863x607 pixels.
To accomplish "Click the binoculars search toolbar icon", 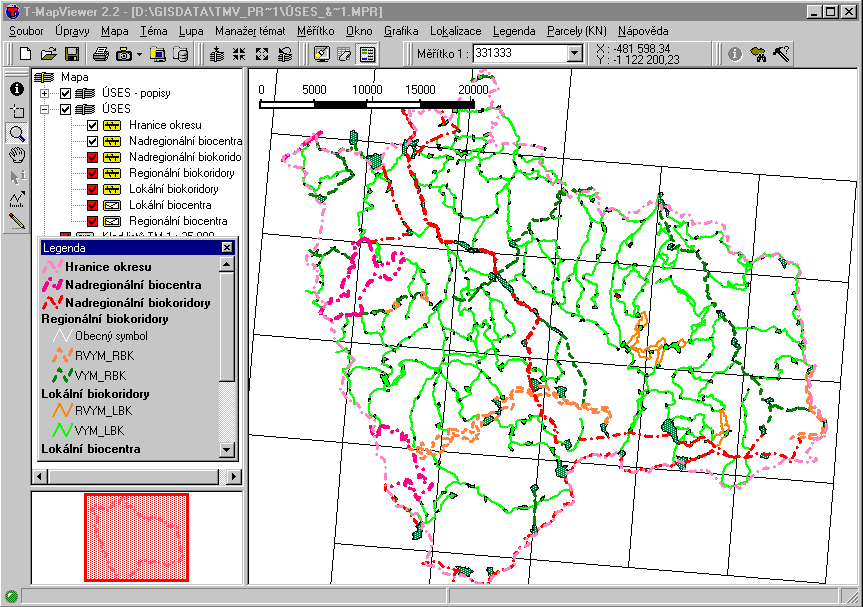I will [x=758, y=54].
